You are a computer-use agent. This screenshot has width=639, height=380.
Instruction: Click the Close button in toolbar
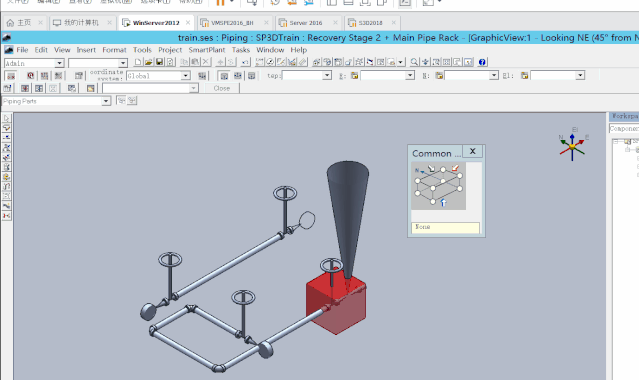pyautogui.click(x=222, y=88)
